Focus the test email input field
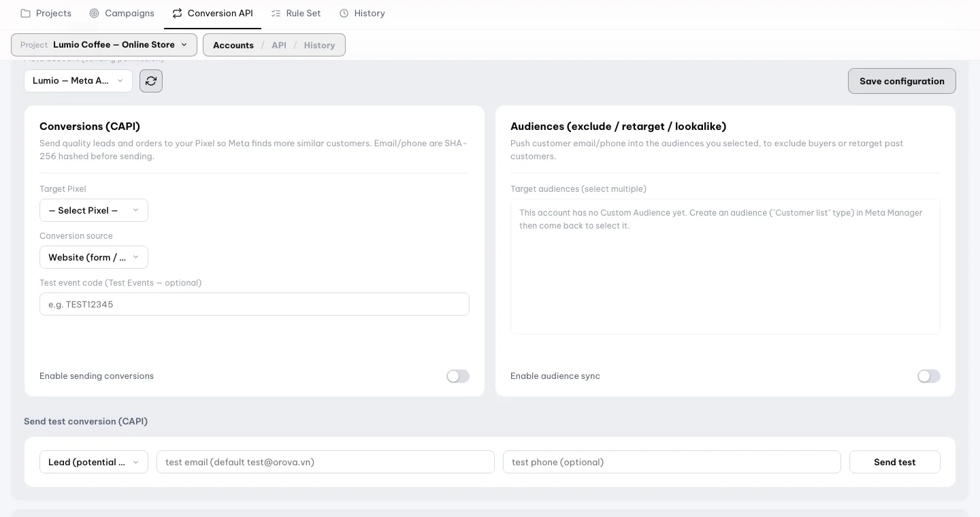The width and height of the screenshot is (980, 517). [x=325, y=462]
